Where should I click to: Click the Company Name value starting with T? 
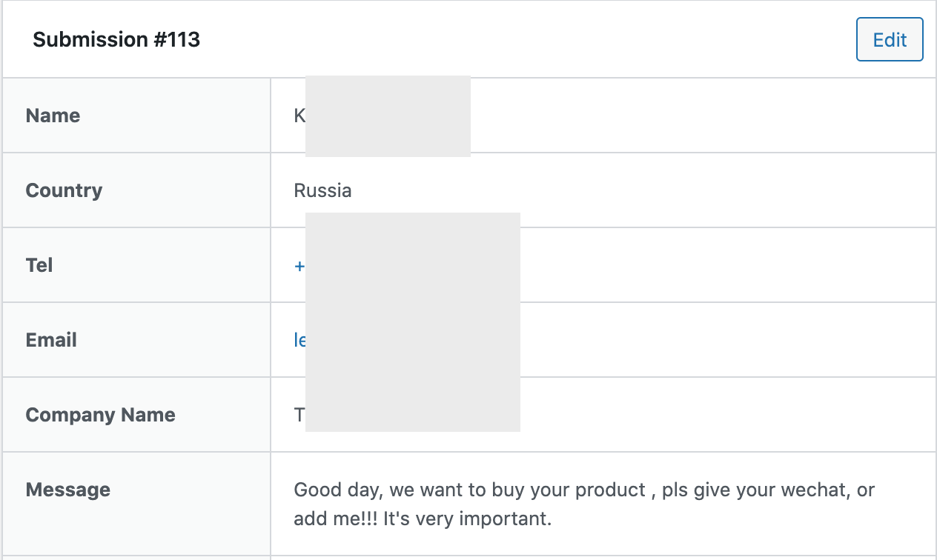click(x=299, y=415)
